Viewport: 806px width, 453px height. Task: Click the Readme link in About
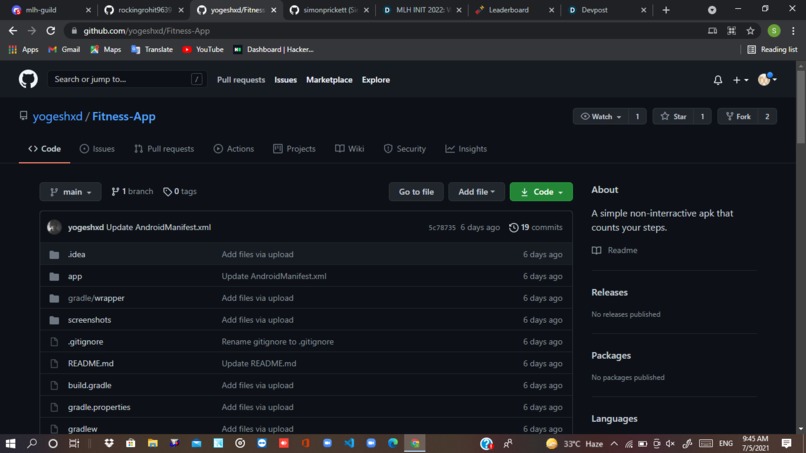[x=615, y=250]
